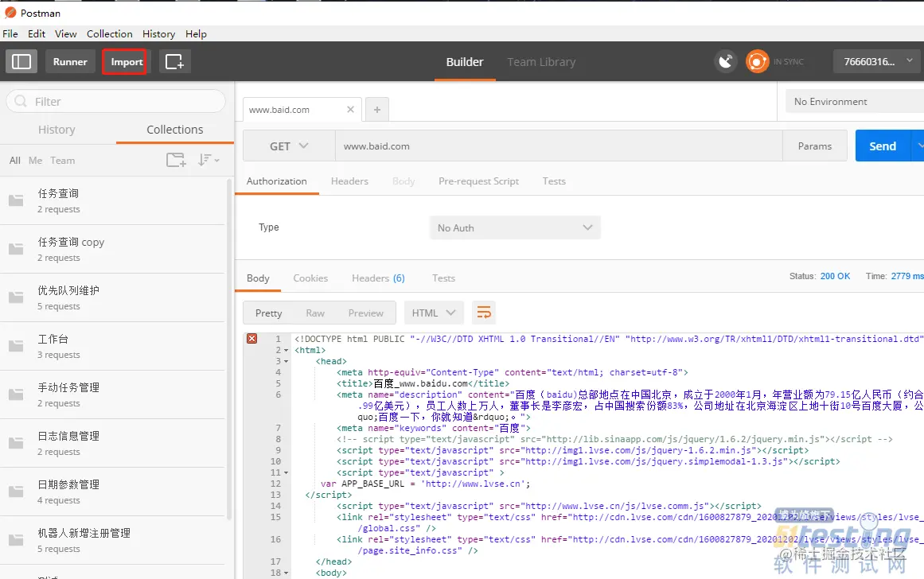Collapse the head tag on line 3
The image size is (924, 579).
(x=287, y=362)
